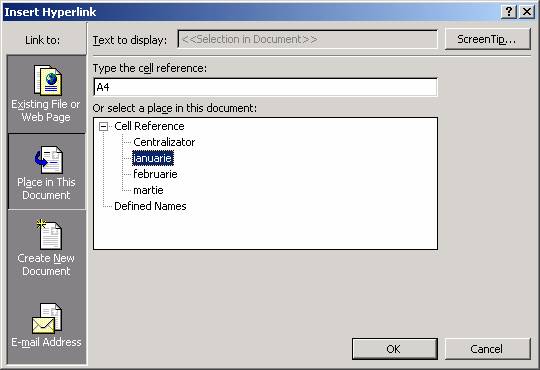Select the Centralizator sheet
The height and width of the screenshot is (370, 540).
164,142
